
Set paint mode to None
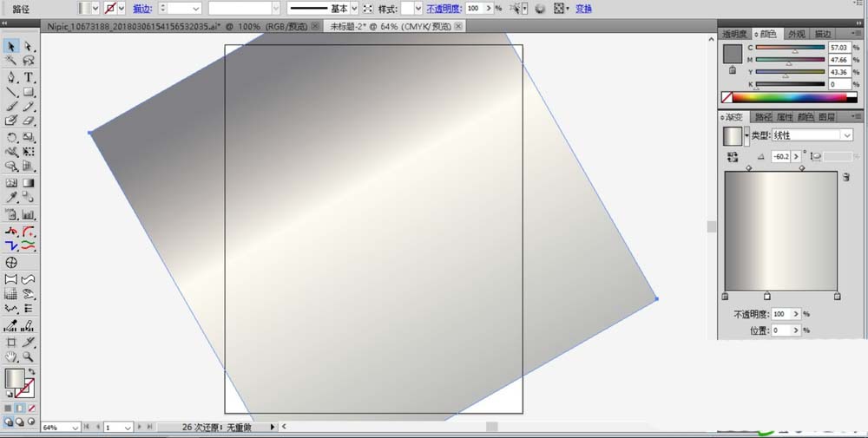pyautogui.click(x=31, y=409)
